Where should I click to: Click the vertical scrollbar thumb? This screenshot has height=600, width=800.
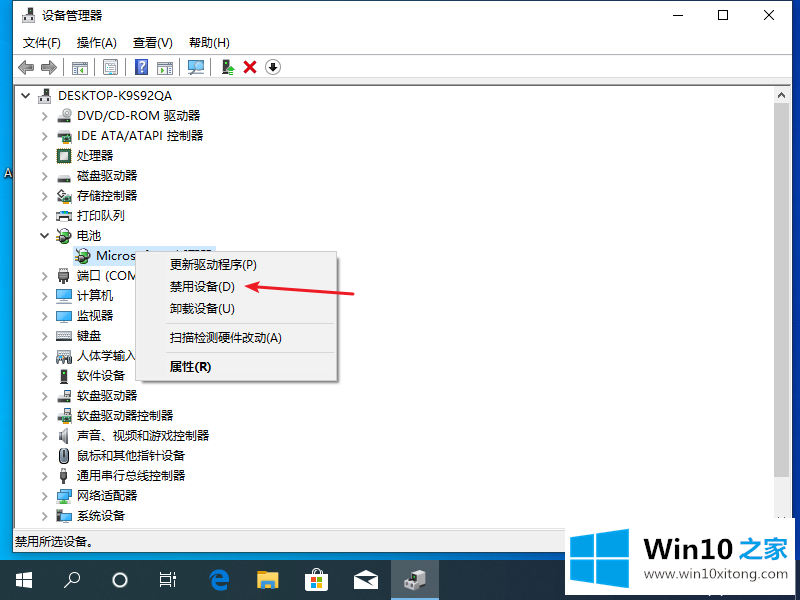[x=781, y=290]
